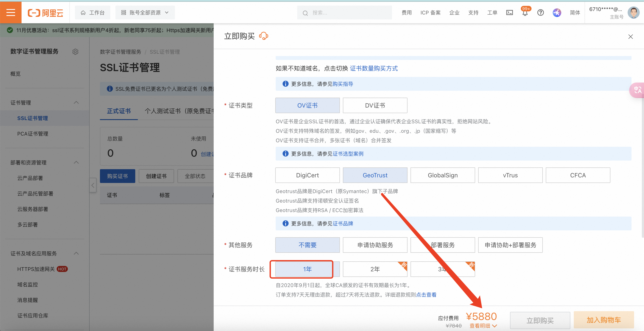Image resolution: width=644 pixels, height=331 pixels.
Task: Expand the 账号全部资源 dropdown
Action: click(x=145, y=12)
